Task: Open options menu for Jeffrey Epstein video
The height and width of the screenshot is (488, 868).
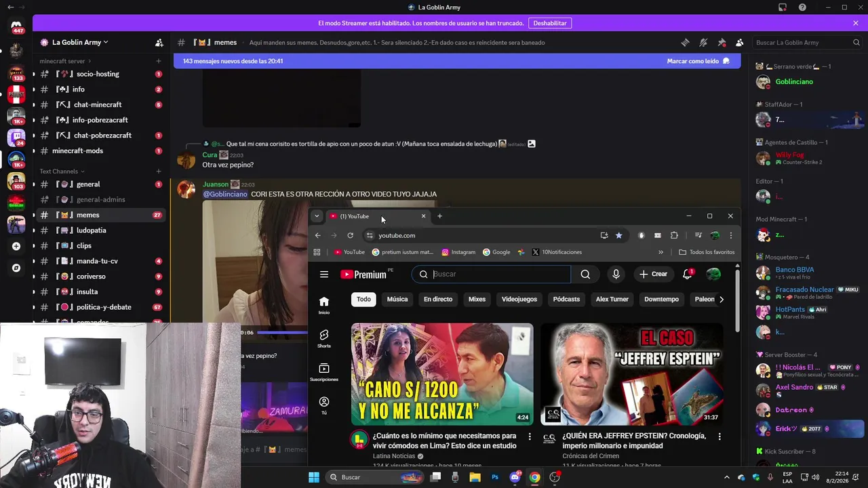Action: [x=719, y=436]
